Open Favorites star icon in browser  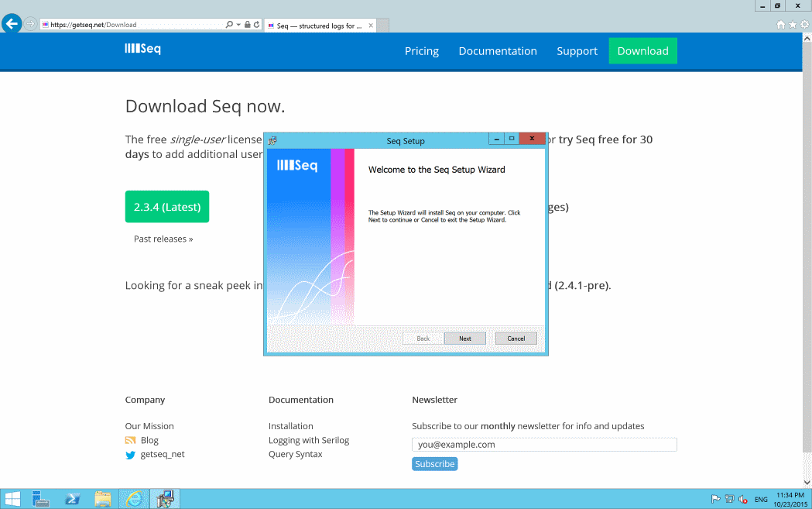coord(793,24)
